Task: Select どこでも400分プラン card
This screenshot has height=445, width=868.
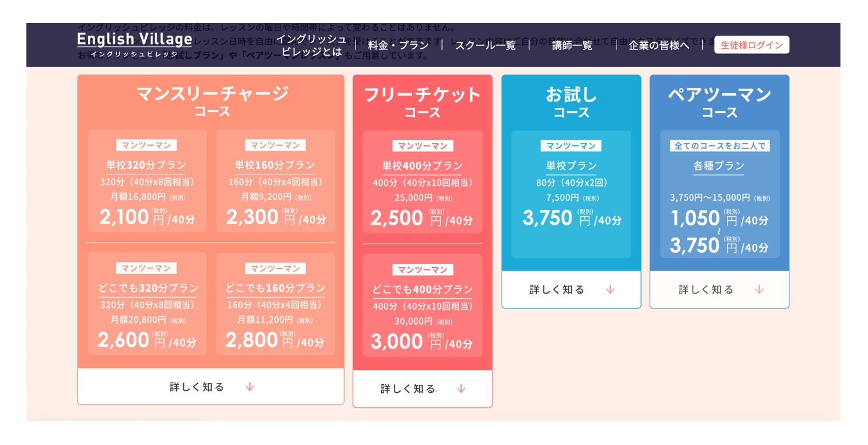Action: pyautogui.click(x=423, y=306)
